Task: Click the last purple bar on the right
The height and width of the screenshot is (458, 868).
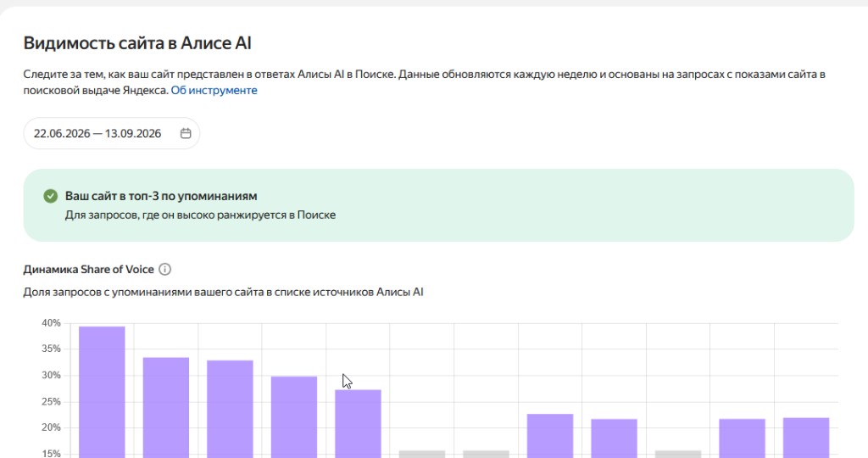Action: point(806,438)
